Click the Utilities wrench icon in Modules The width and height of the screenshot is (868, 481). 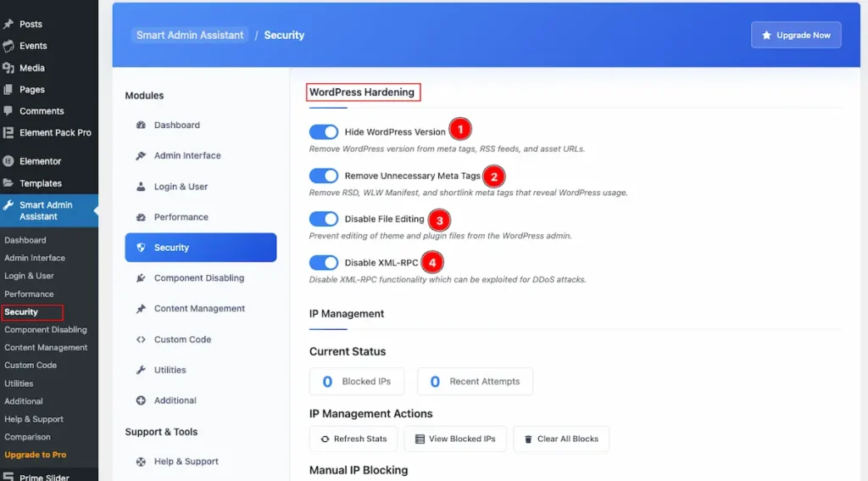click(141, 370)
